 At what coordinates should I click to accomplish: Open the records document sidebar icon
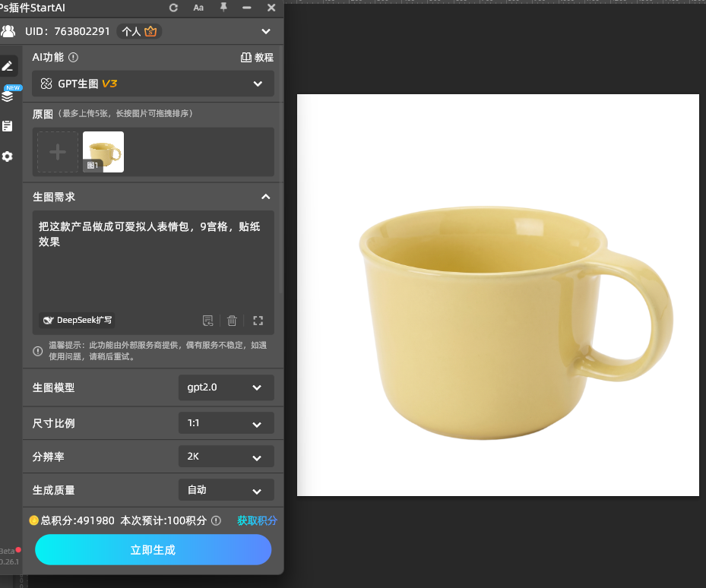pyautogui.click(x=7, y=126)
